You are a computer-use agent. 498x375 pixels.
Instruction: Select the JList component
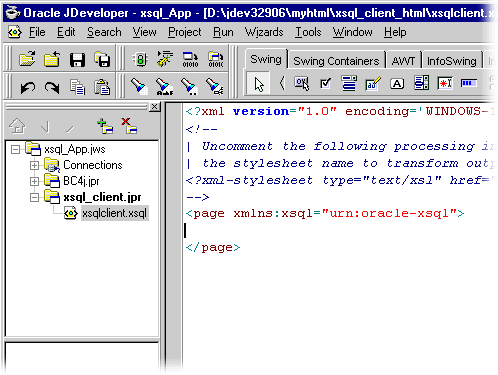[x=421, y=83]
